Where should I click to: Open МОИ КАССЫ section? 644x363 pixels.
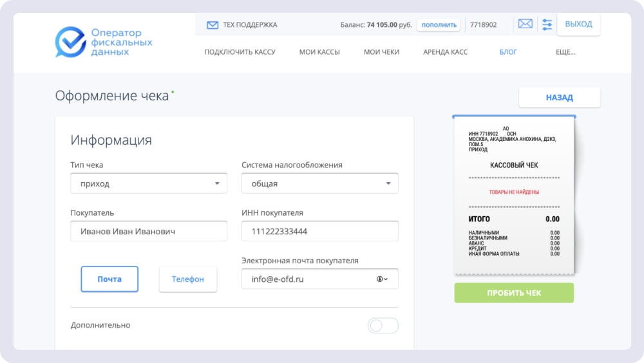point(319,52)
